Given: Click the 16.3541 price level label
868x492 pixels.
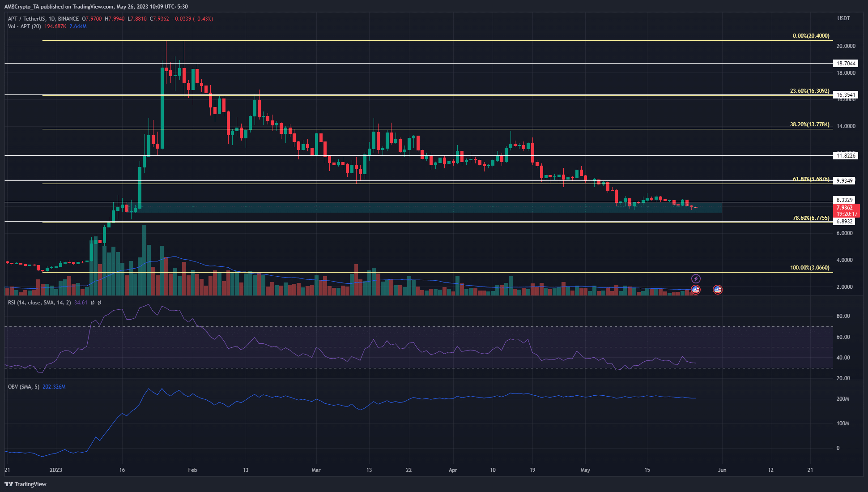Looking at the screenshot, I should coord(846,95).
